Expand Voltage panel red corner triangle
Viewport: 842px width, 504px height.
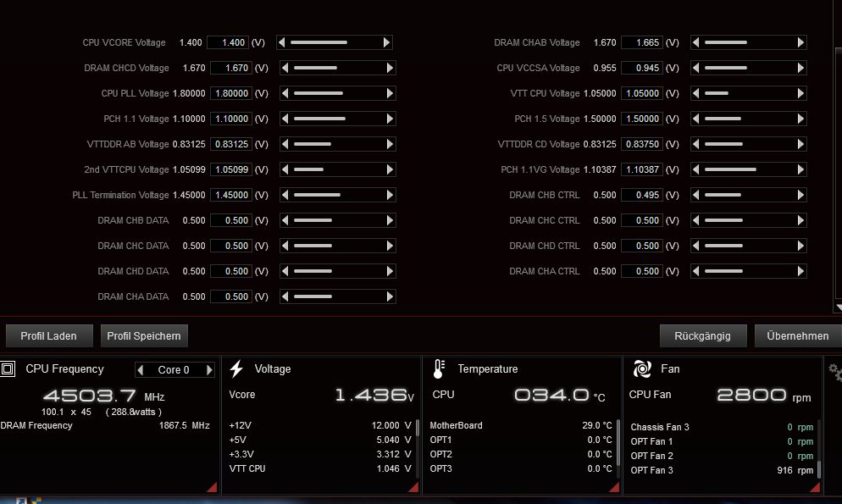tap(413, 487)
